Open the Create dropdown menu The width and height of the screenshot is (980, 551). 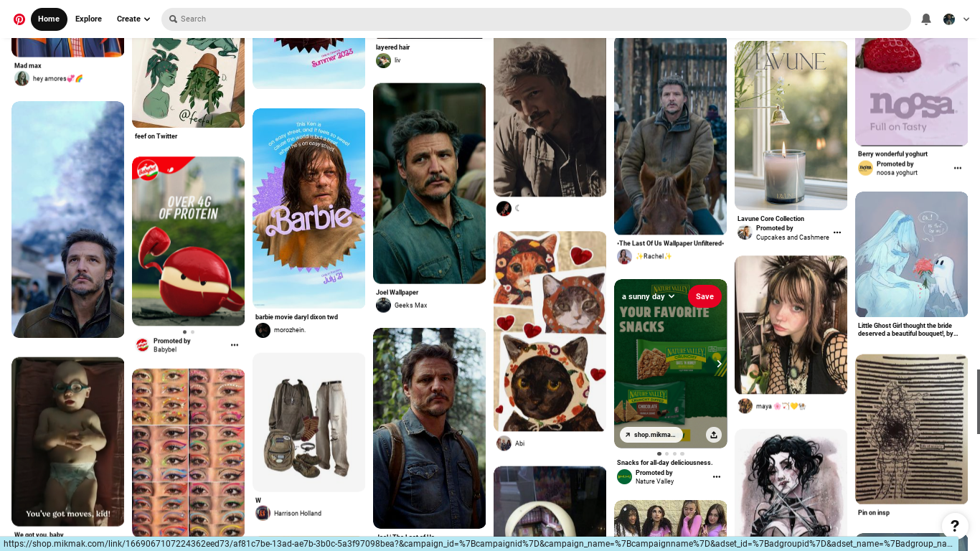coord(133,19)
